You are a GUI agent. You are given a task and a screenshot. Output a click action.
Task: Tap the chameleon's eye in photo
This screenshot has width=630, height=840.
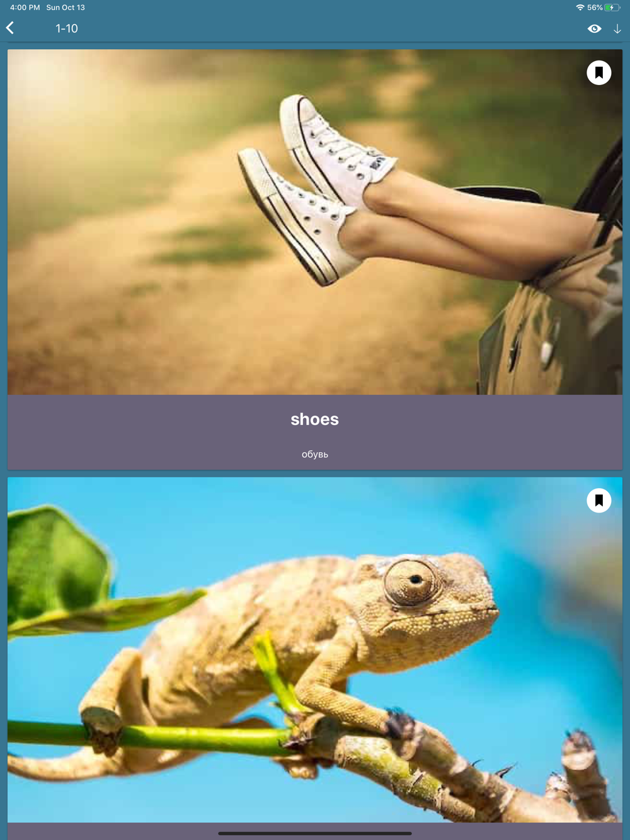tap(413, 581)
